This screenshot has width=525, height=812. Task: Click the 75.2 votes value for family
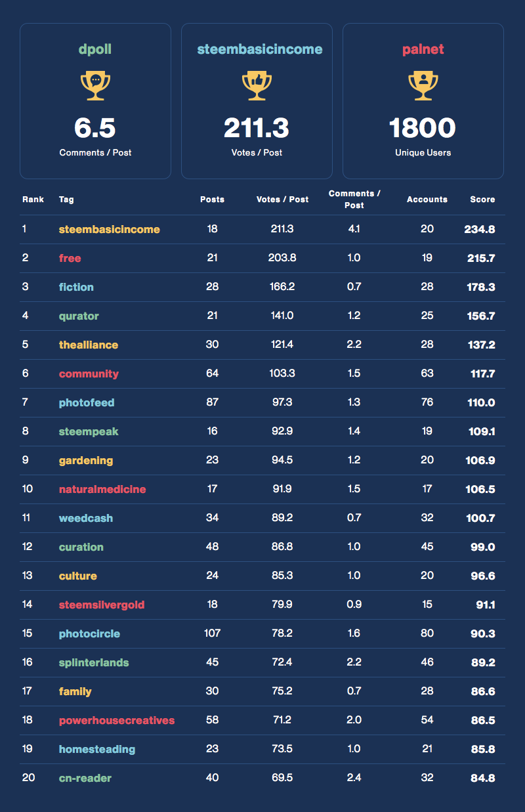click(x=282, y=691)
